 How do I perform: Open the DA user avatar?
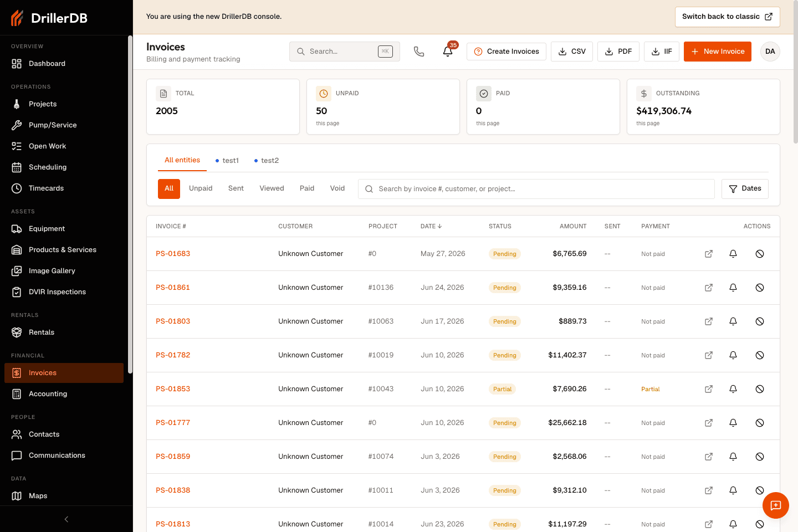coord(770,52)
